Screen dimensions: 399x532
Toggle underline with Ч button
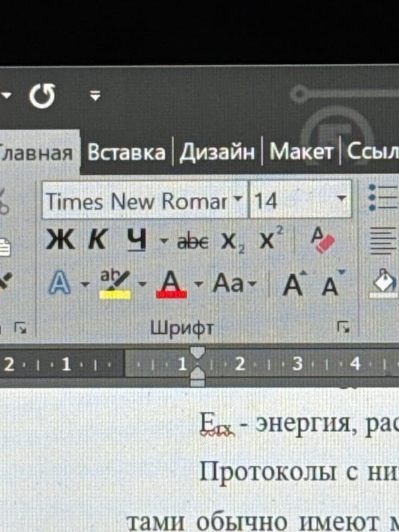coord(137,239)
